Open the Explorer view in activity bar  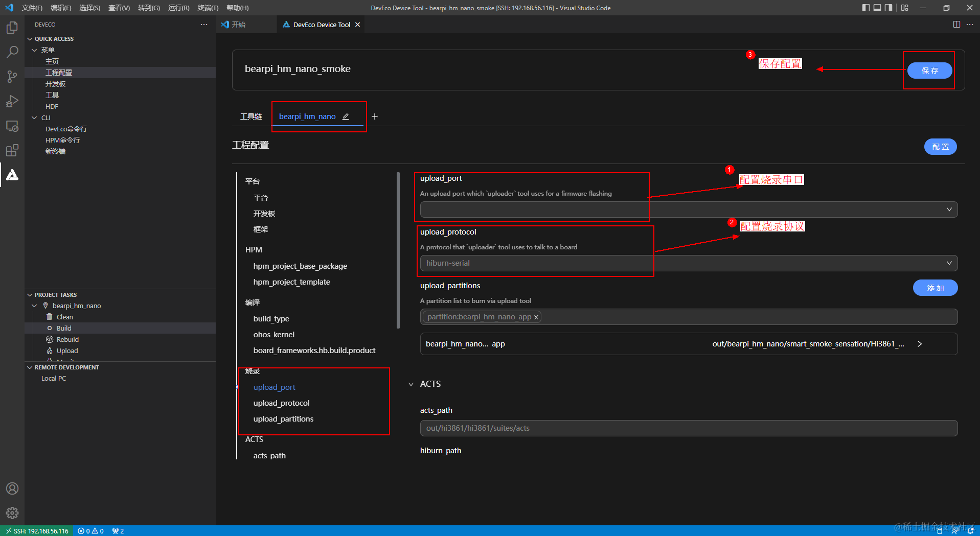coord(12,27)
